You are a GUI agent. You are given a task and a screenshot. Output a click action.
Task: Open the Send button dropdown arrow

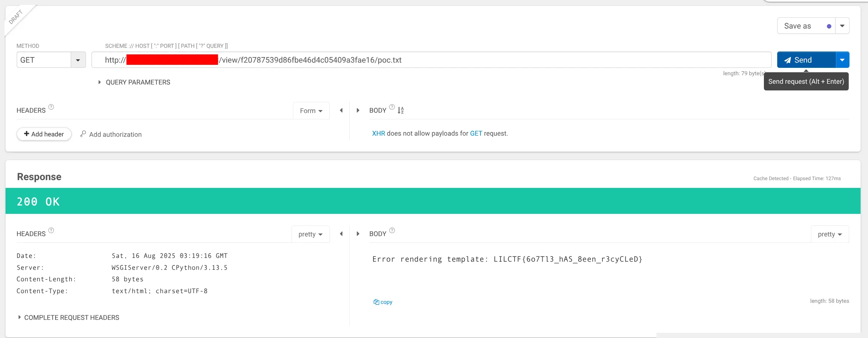click(x=842, y=60)
